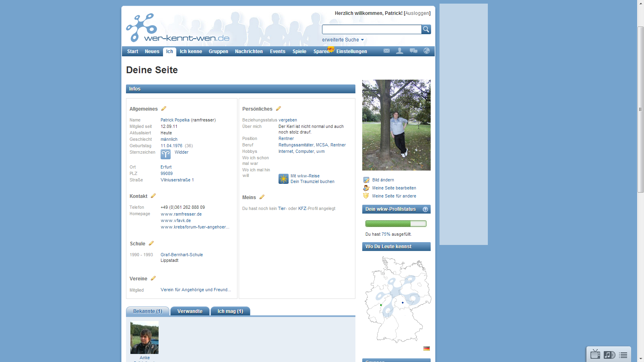The width and height of the screenshot is (644, 362).
Task: Click into the search text field
Action: tap(372, 29)
